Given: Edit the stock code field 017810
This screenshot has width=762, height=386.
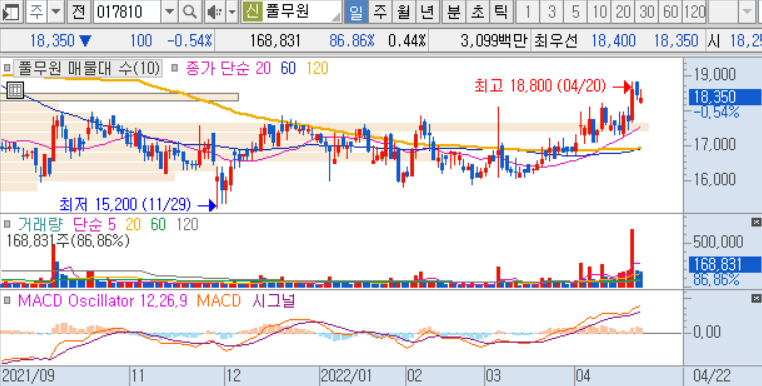Looking at the screenshot, I should click(x=127, y=12).
